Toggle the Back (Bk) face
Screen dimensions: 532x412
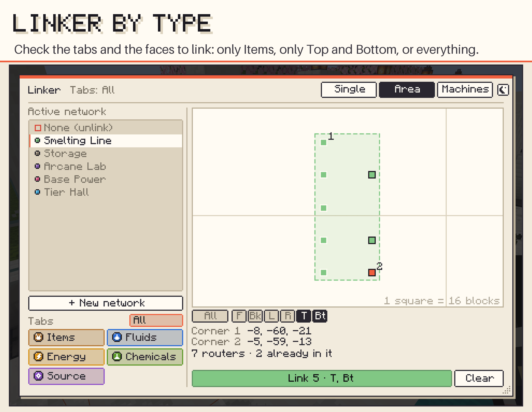[255, 316]
